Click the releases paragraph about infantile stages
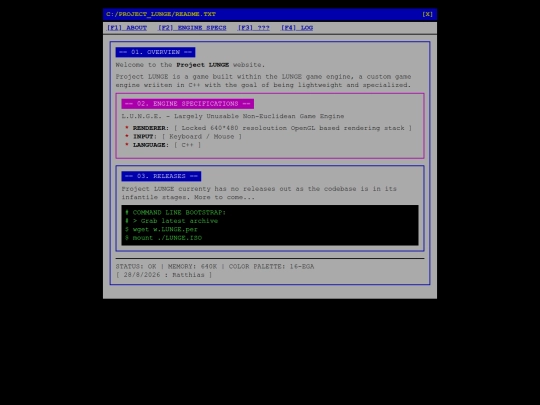This screenshot has width=540, height=405. point(259,193)
